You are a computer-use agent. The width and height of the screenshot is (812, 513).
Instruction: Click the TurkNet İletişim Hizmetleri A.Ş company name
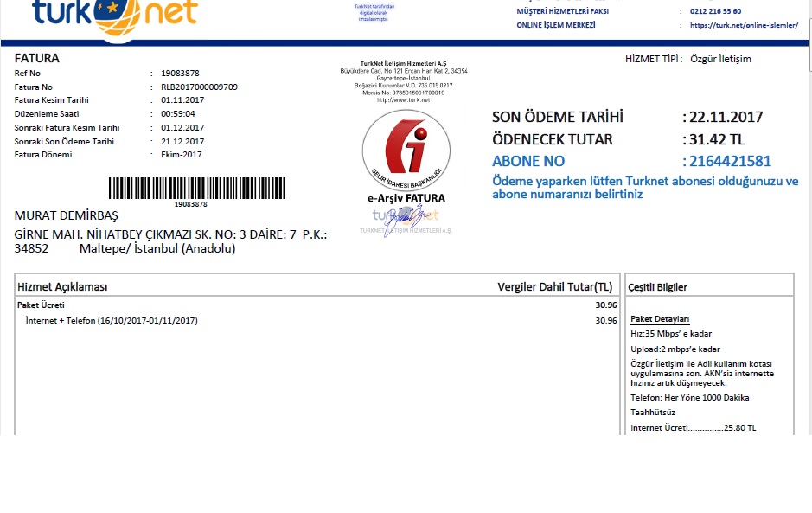[404, 64]
